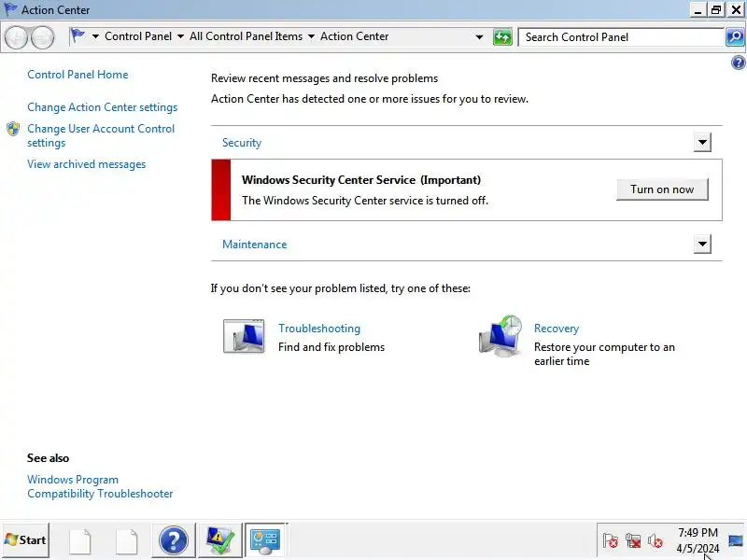Minimize the Action Center window
The height and width of the screenshot is (560, 747).
pos(698,9)
